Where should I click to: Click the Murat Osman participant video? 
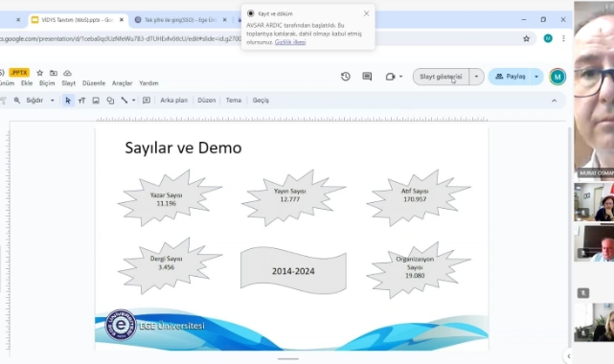[594, 90]
